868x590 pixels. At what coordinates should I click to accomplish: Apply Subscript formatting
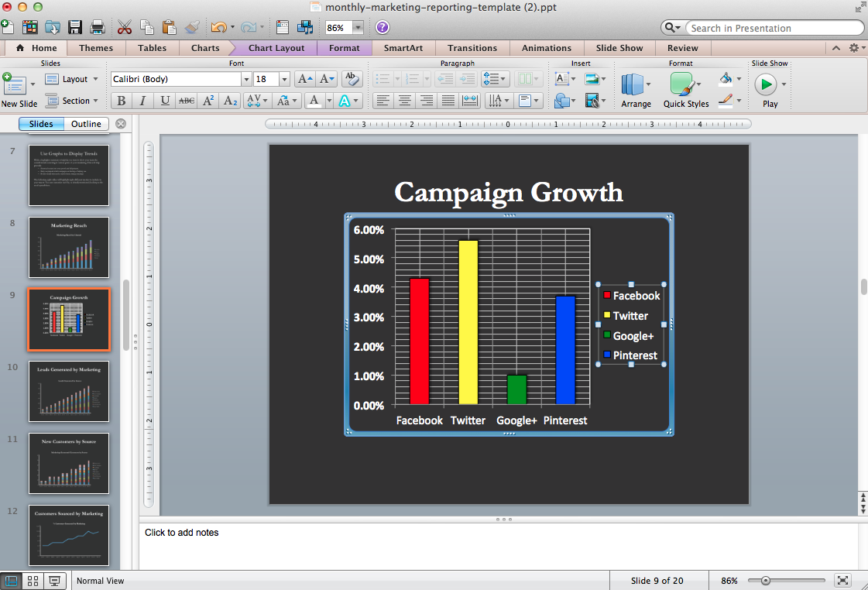pos(230,101)
